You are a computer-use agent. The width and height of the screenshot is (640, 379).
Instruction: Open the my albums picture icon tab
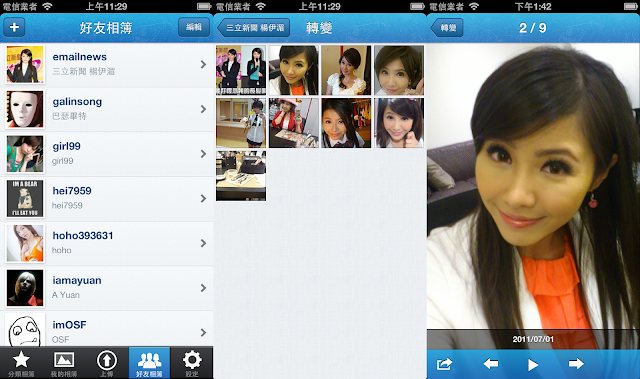64,363
